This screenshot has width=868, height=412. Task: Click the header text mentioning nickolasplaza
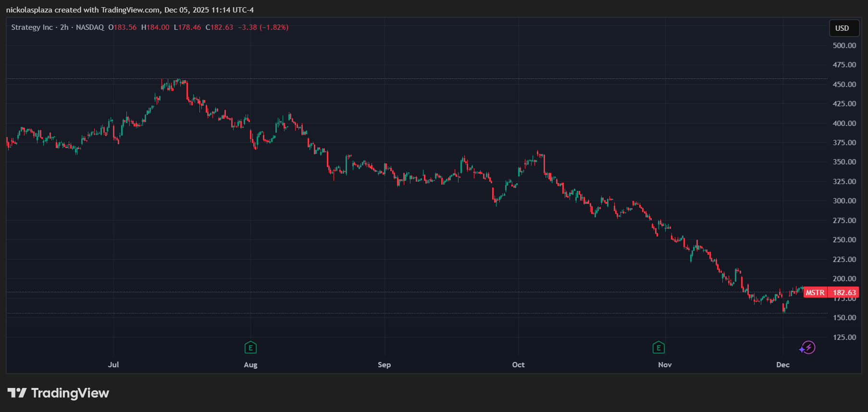click(x=130, y=10)
